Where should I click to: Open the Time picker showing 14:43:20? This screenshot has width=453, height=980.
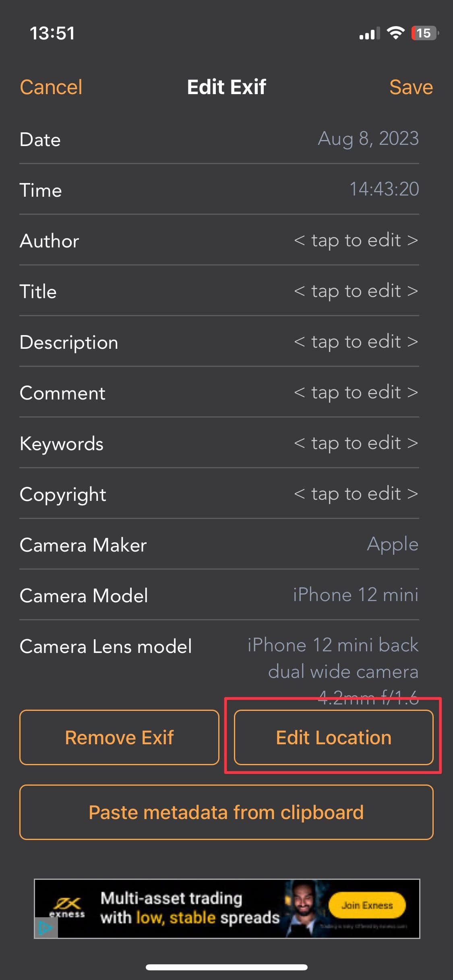(x=384, y=189)
